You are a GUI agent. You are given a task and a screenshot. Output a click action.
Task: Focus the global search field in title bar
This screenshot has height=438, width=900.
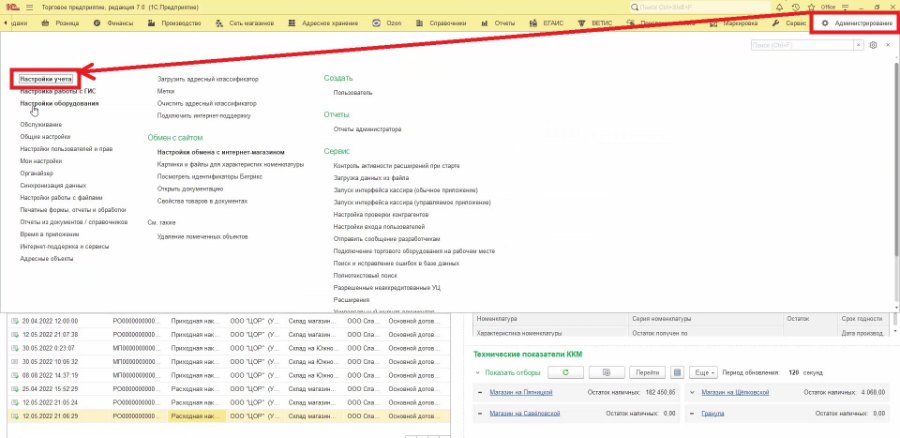click(x=699, y=7)
